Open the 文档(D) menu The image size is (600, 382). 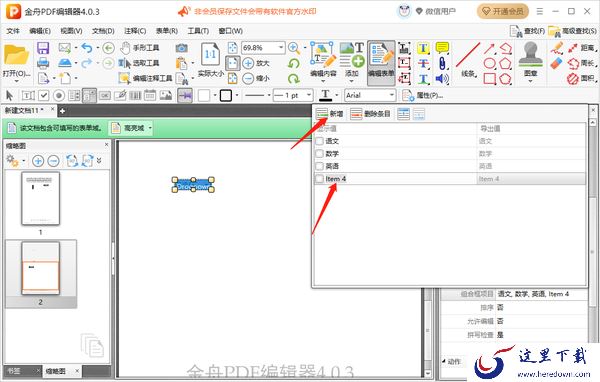[103, 31]
